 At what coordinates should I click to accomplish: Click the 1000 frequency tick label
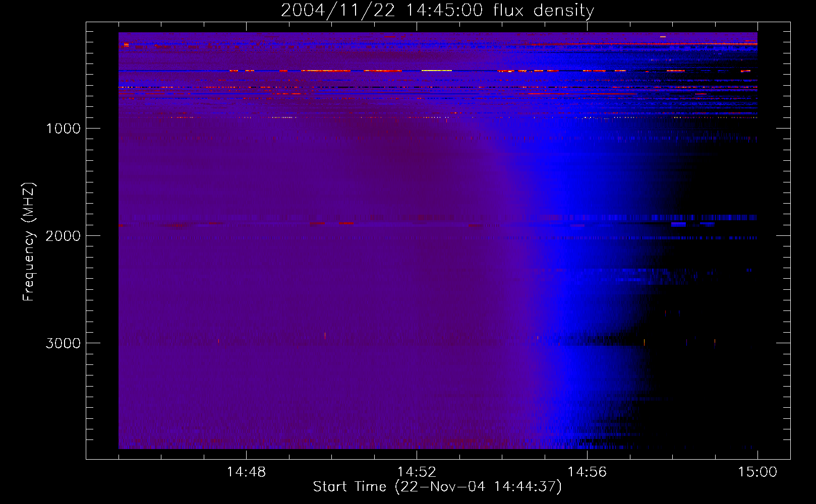[63, 129]
